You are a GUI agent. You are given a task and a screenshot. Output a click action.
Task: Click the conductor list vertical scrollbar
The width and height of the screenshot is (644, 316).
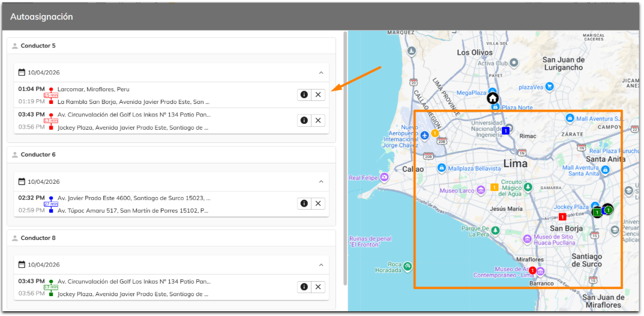(346, 158)
